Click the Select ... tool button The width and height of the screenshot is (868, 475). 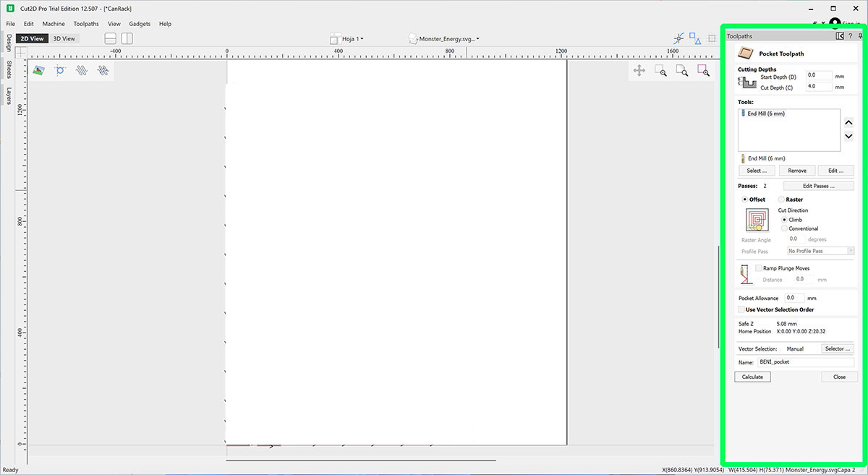coord(757,171)
